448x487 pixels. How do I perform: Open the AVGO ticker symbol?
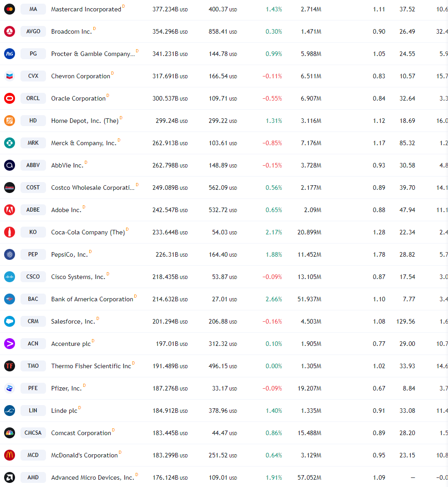coord(33,31)
